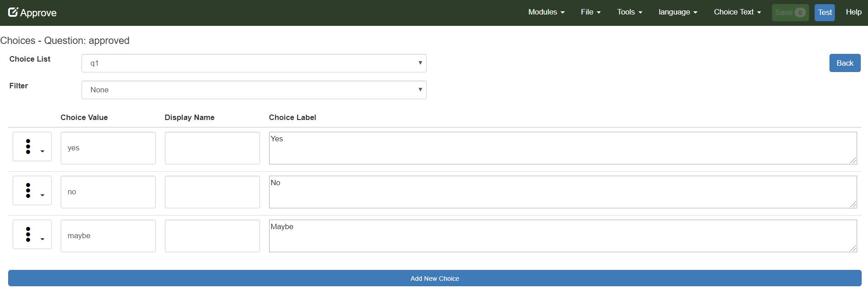Click the Choice Label textarea containing No
This screenshot has height=298, width=868.
[x=563, y=192]
